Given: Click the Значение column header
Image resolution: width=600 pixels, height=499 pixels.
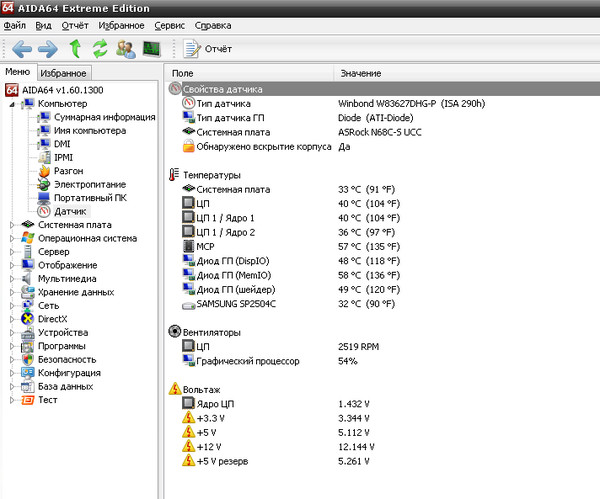Looking at the screenshot, I should coord(360,74).
